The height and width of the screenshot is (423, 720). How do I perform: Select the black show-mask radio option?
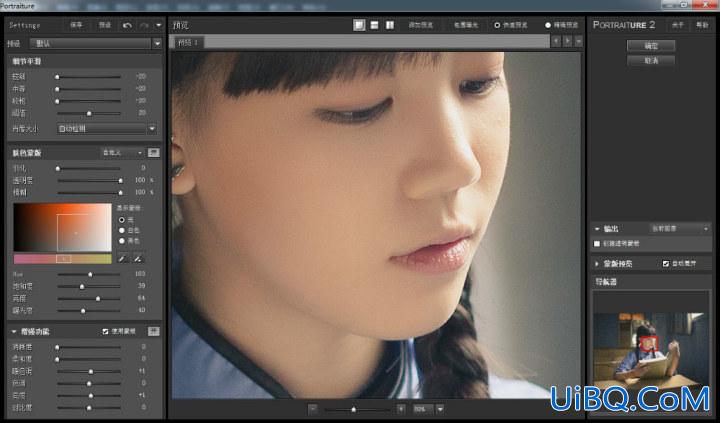122,241
